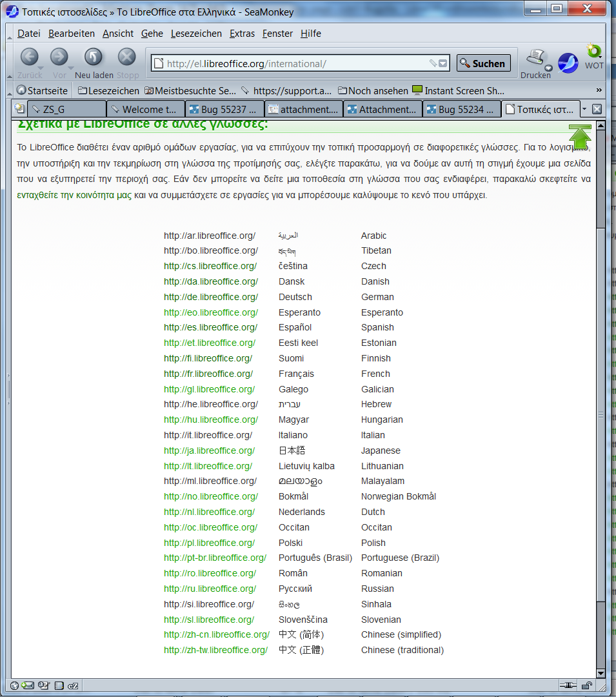Open the list all tabs dropdown
This screenshot has height=697, width=616.
584,109
